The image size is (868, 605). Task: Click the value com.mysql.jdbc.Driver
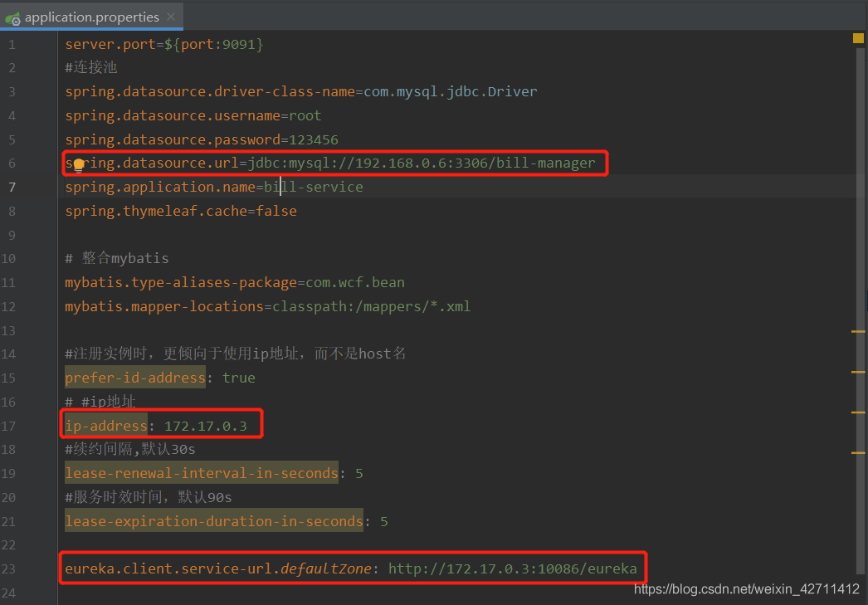point(450,91)
